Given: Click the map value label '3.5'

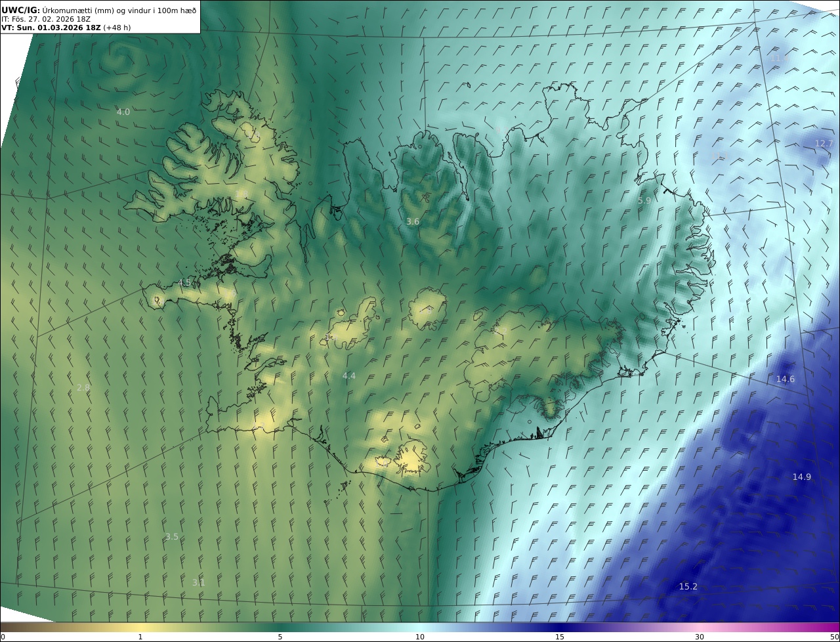Looking at the screenshot, I should click(171, 536).
